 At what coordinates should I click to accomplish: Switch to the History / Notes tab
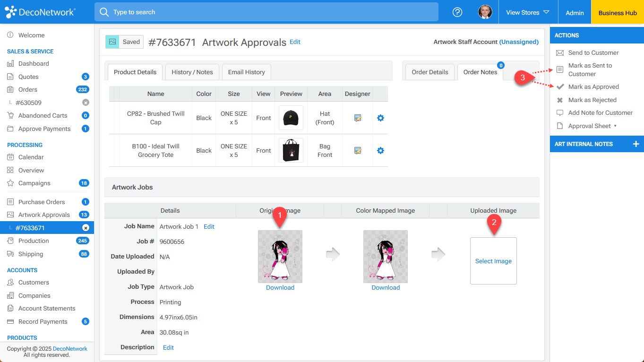pos(192,72)
